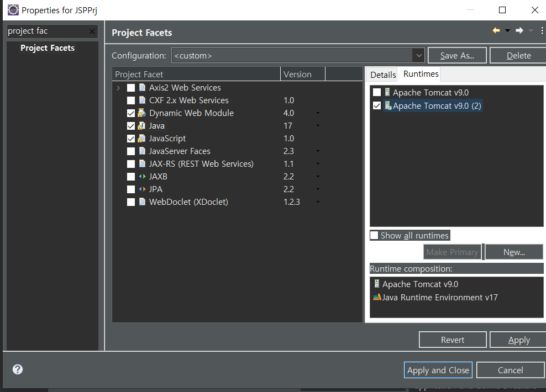Enable the JAX-RS (REST Web Services) checkbox
546x392 pixels.
click(x=131, y=164)
